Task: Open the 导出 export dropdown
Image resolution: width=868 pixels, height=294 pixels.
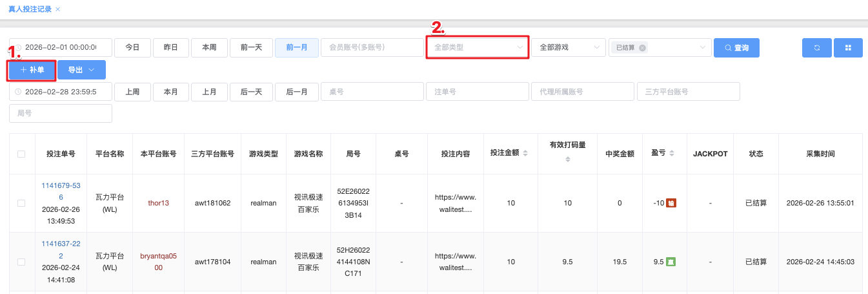Action: (81, 70)
